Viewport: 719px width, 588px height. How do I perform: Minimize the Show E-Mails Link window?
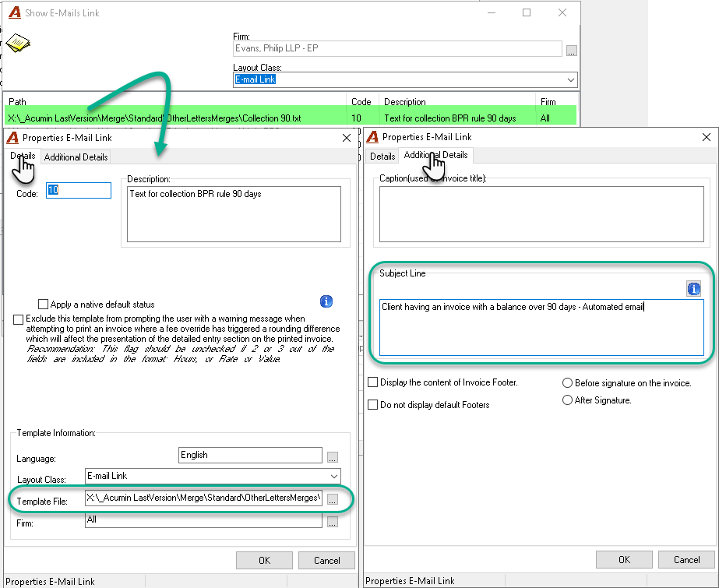point(491,12)
